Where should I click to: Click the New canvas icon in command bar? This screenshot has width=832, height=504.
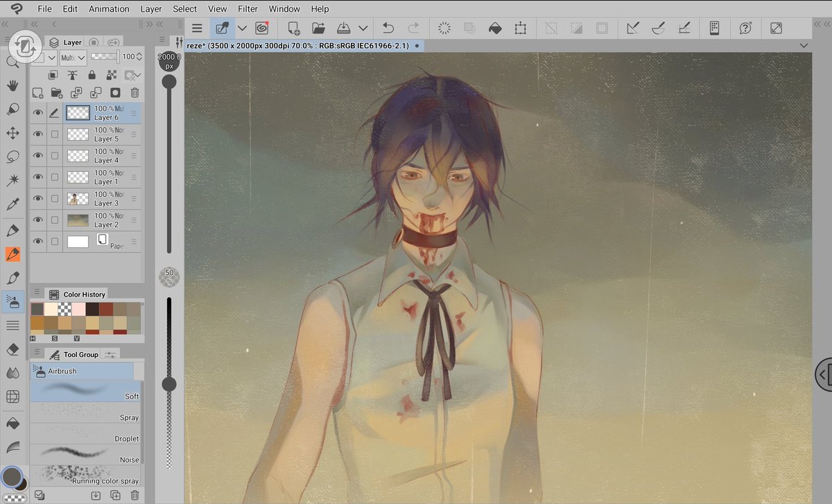293,28
